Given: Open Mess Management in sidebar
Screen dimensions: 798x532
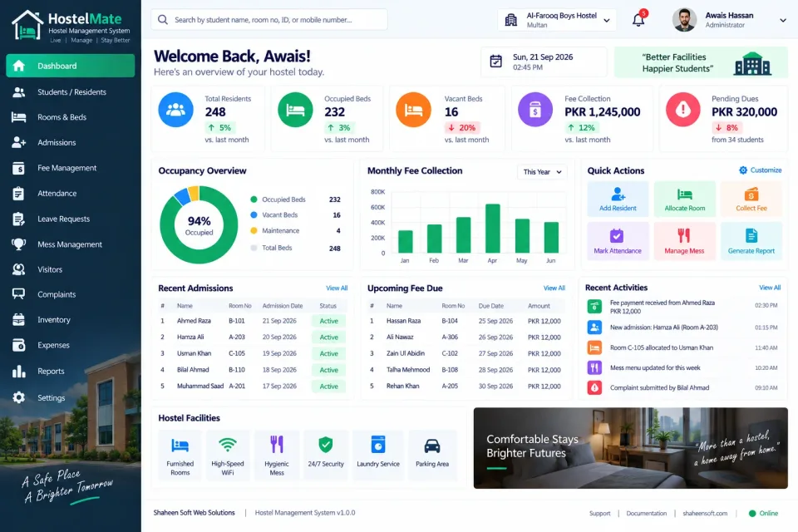Looking at the screenshot, I should [x=70, y=244].
